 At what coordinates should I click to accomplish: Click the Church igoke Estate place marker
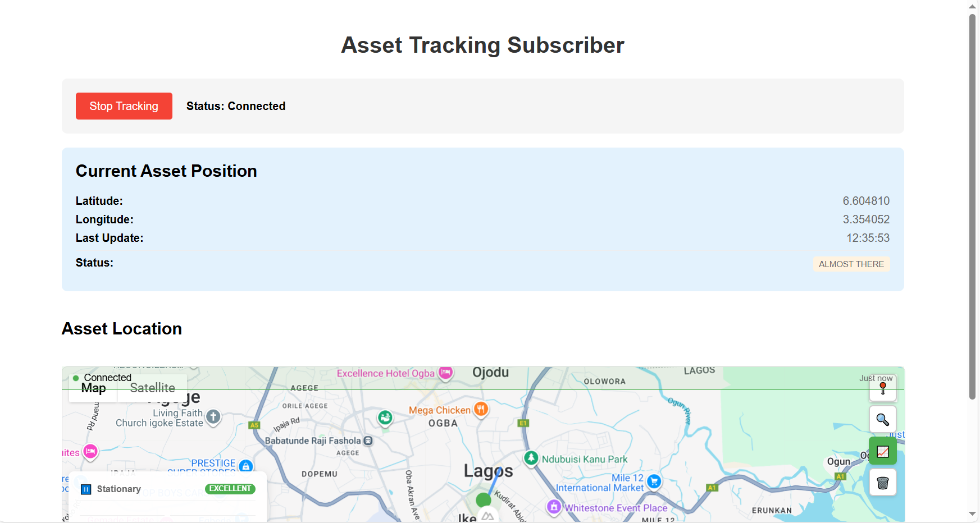[213, 417]
